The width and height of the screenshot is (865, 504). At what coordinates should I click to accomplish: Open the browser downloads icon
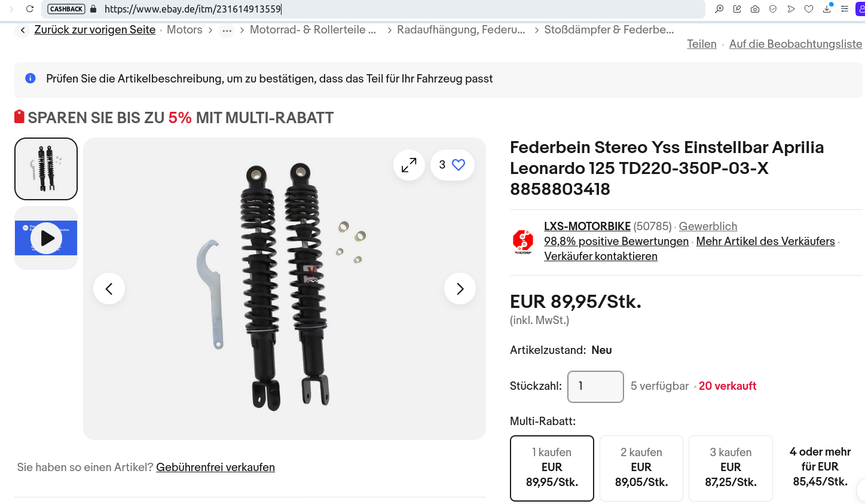[827, 8]
